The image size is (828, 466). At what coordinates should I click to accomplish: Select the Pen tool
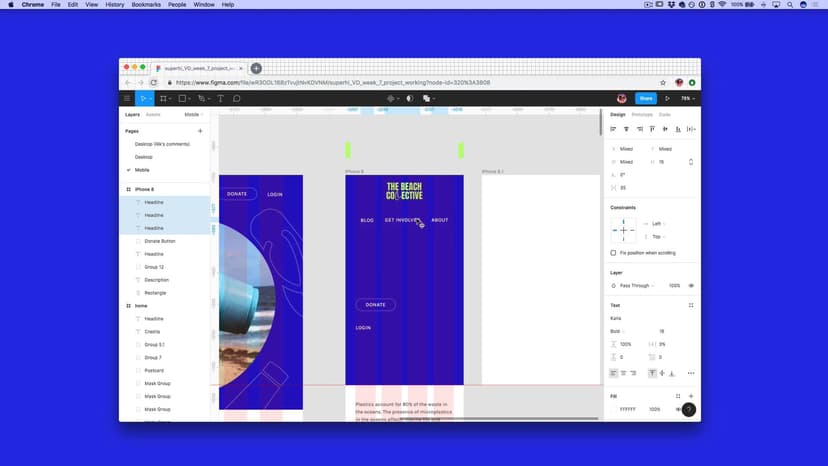[201, 98]
